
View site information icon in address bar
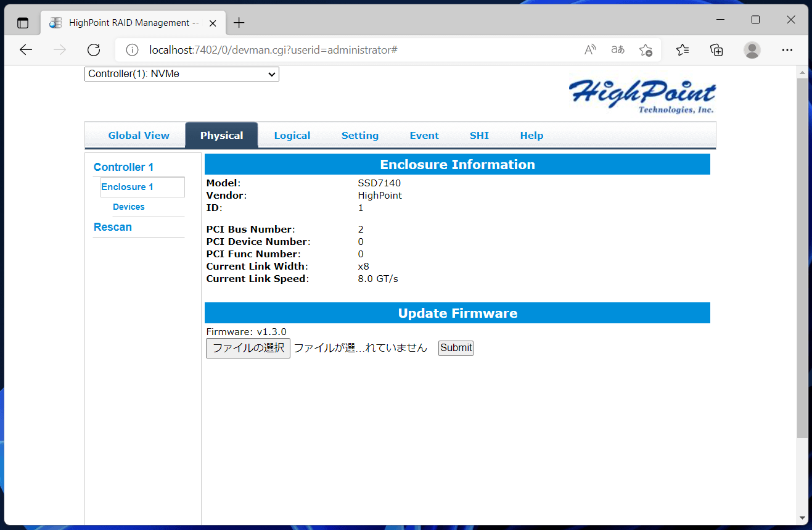tap(131, 50)
